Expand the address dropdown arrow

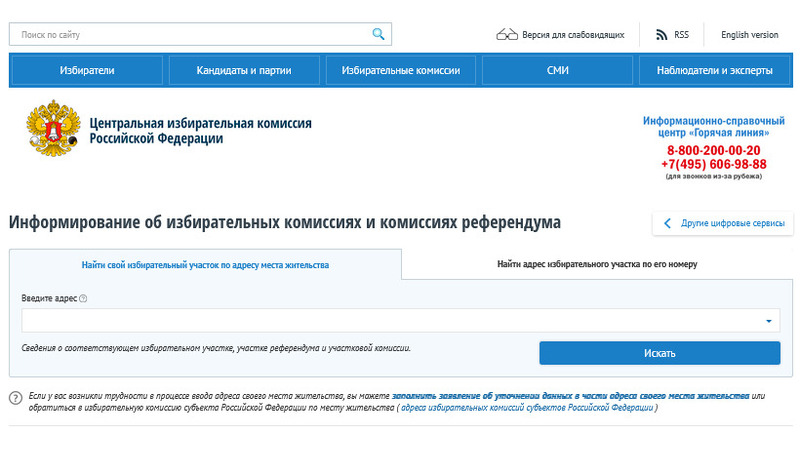pos(768,321)
